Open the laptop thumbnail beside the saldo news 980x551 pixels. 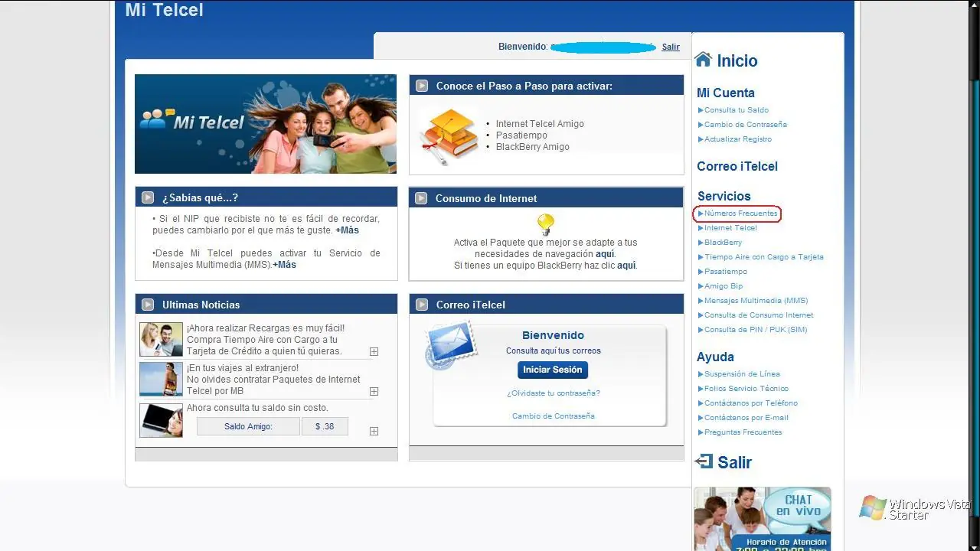[161, 420]
